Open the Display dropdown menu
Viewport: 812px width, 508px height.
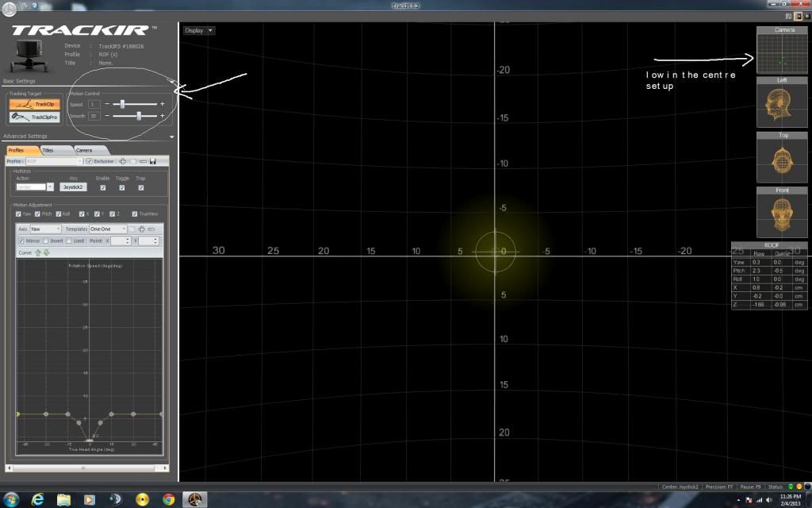click(199, 31)
